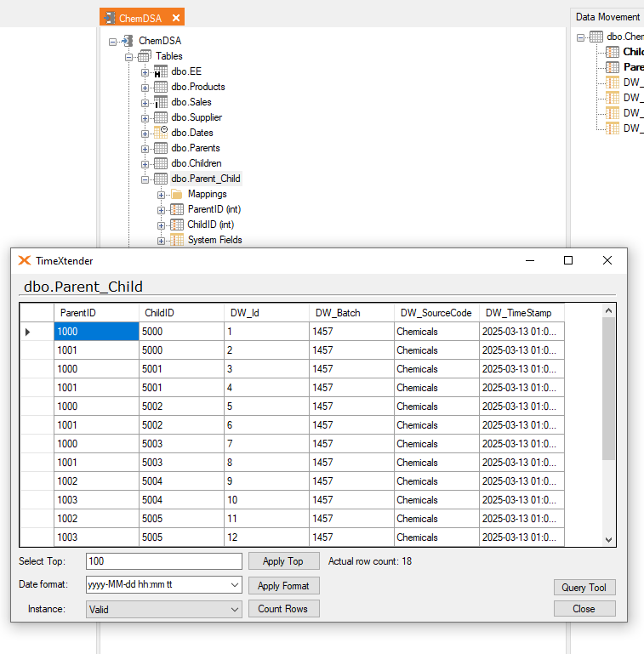Open the Query Tool
644x654 pixels.
[x=584, y=588]
